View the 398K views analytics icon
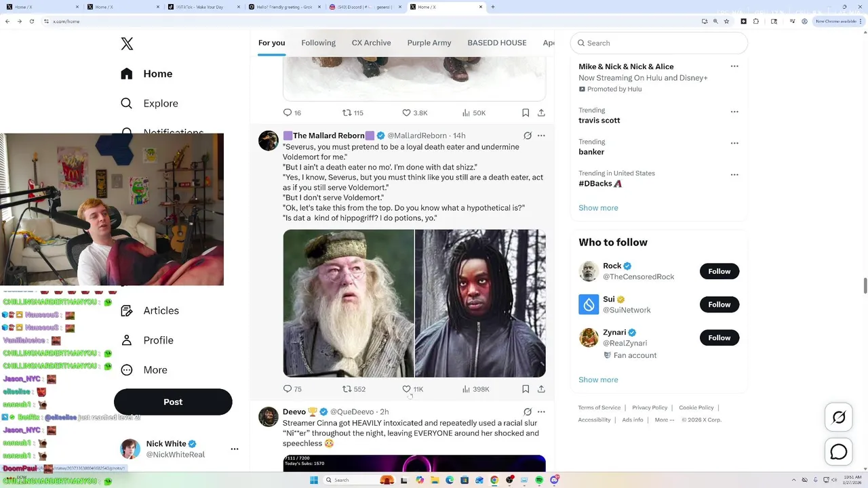 coord(466,389)
